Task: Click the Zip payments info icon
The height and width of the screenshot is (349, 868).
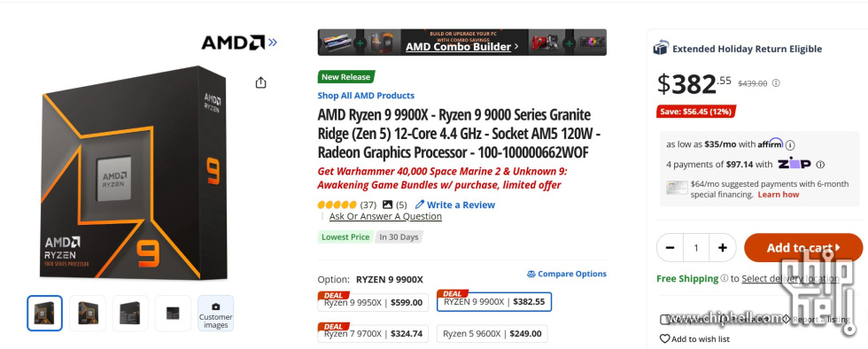Action: [820, 165]
